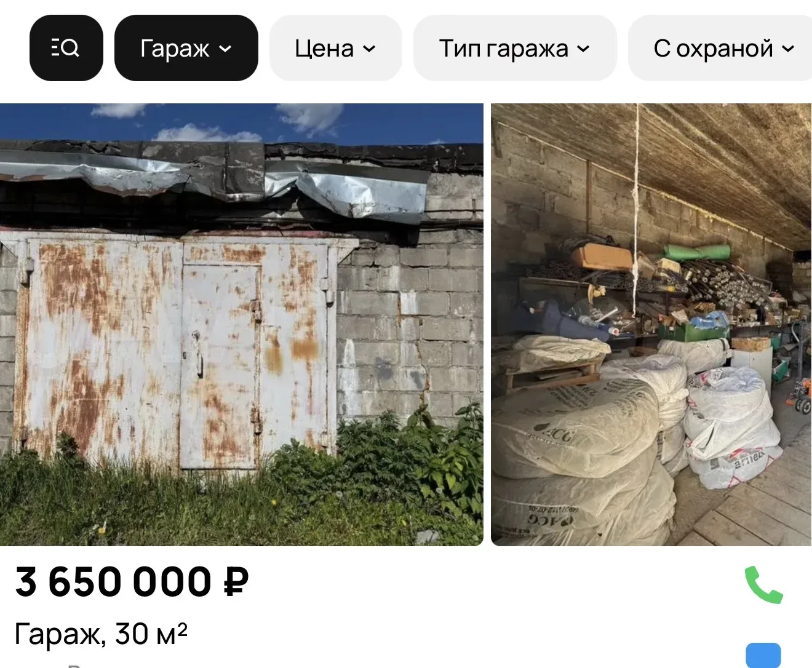Click the arrow beside Тип гаража

(x=584, y=49)
